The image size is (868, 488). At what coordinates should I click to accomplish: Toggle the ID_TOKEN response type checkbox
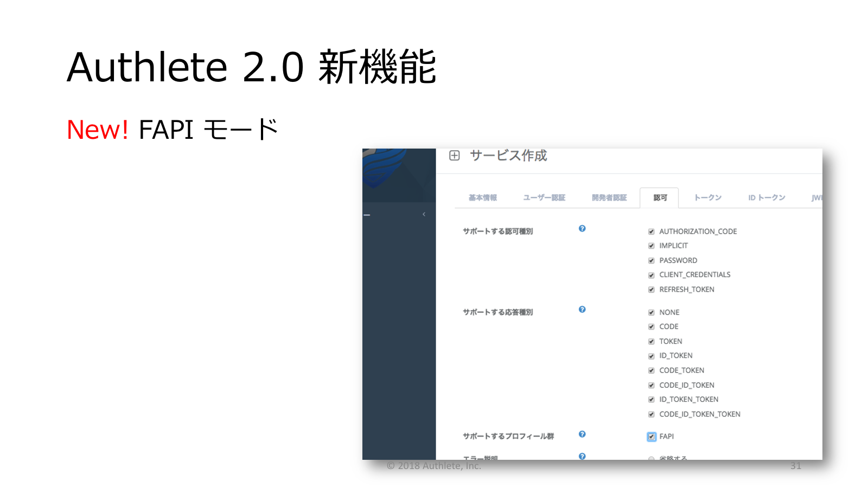point(652,356)
